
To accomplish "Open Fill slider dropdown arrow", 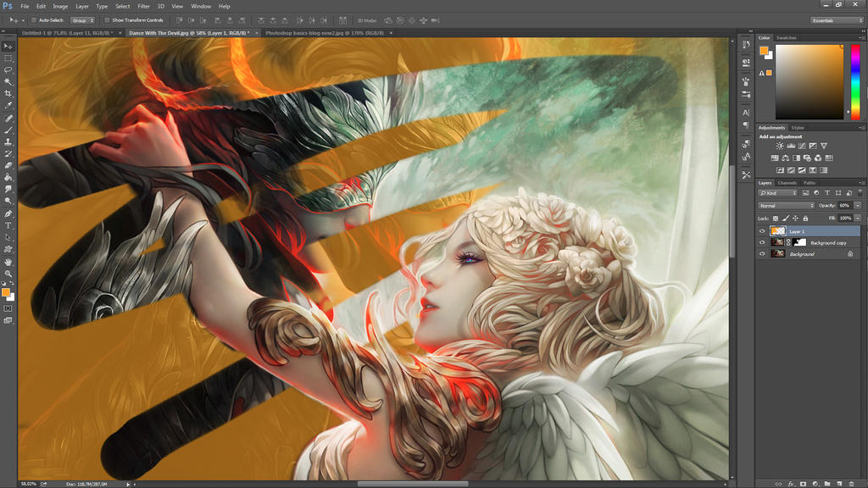I will click(858, 219).
